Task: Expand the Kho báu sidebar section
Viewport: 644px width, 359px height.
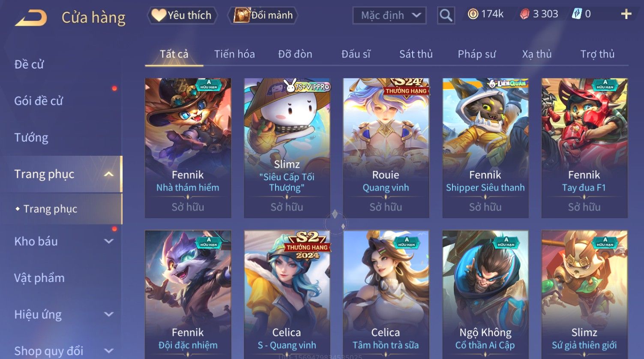Action: tap(109, 241)
